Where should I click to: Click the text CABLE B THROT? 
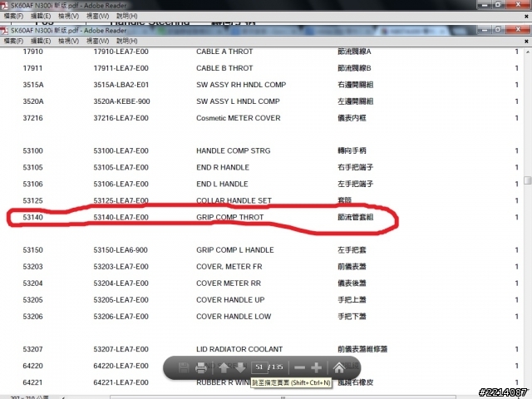coord(224,68)
